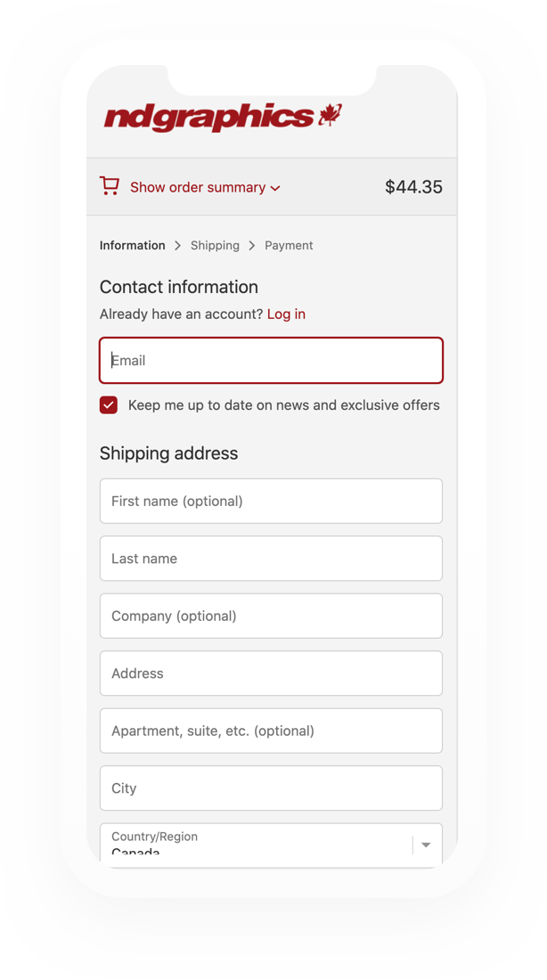
Task: Click the ndgraphics logo
Action: [223, 117]
